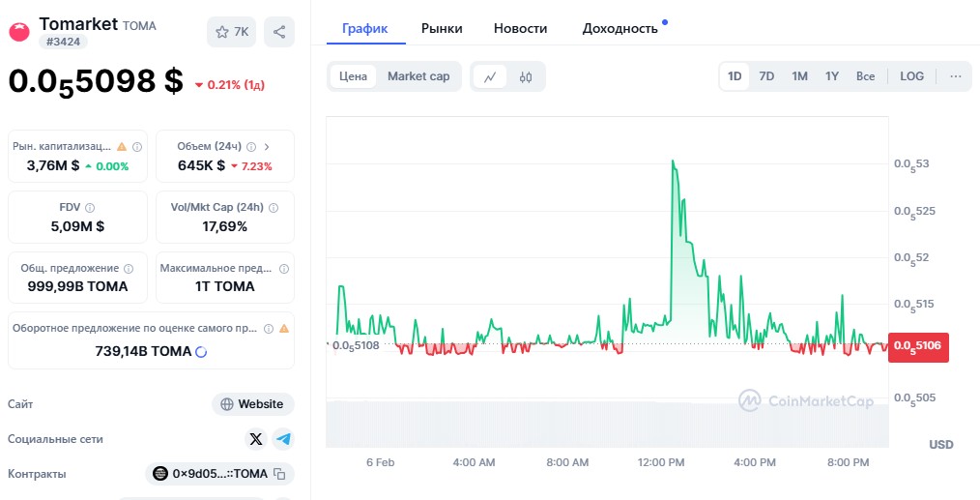Open chart more options ellipsis
The image size is (980, 500).
click(x=956, y=76)
